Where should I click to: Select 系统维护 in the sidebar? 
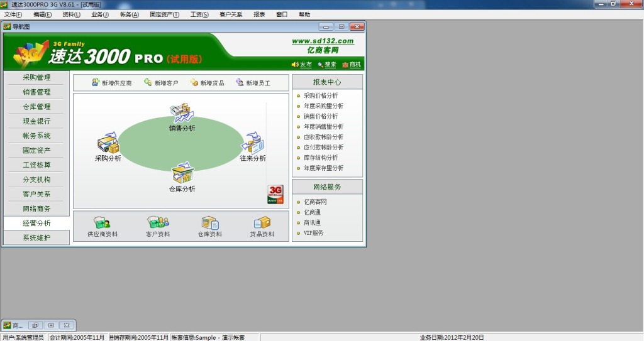point(36,237)
